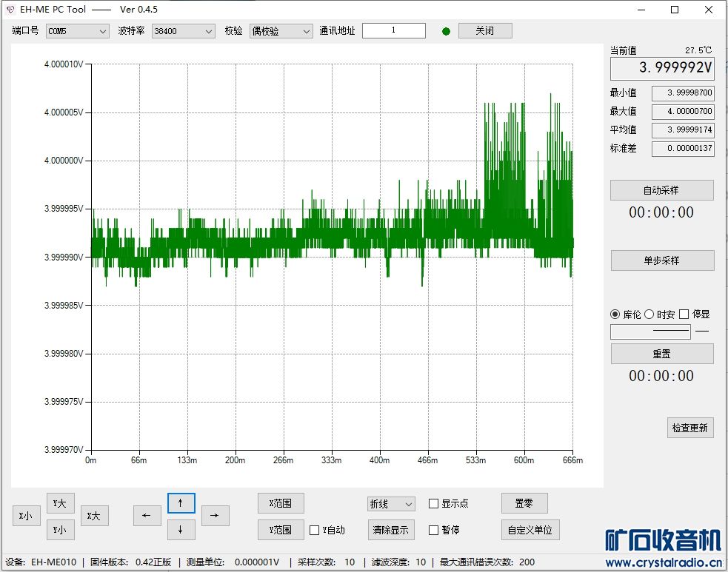Click the current value 3.999992V display
Image resolution: width=728 pixels, height=572 pixels.
pos(662,68)
